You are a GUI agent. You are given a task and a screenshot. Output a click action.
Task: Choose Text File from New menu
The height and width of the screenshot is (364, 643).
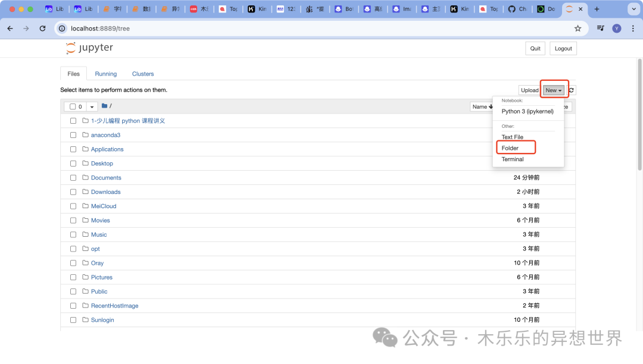tap(512, 137)
